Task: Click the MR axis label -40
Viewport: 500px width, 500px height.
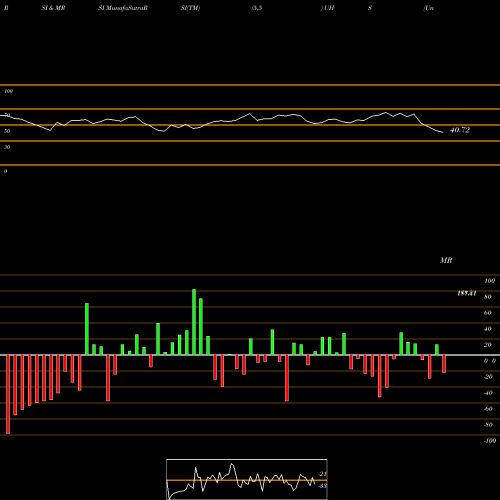Action: pyautogui.click(x=488, y=393)
